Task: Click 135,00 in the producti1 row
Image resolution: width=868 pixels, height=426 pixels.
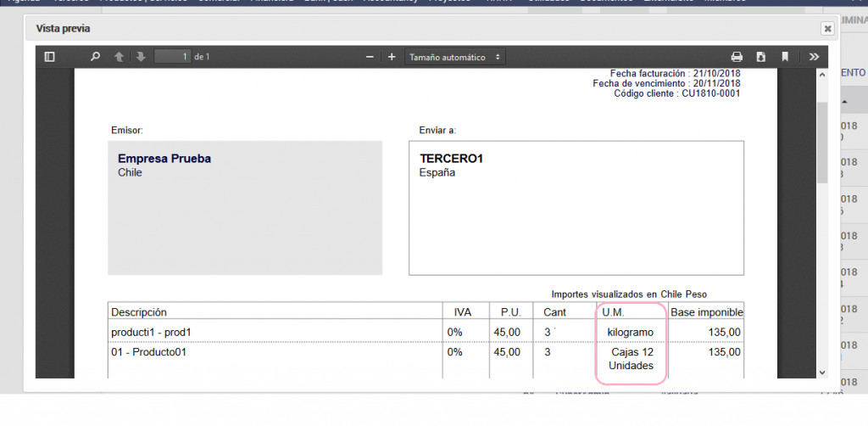Action: click(725, 333)
